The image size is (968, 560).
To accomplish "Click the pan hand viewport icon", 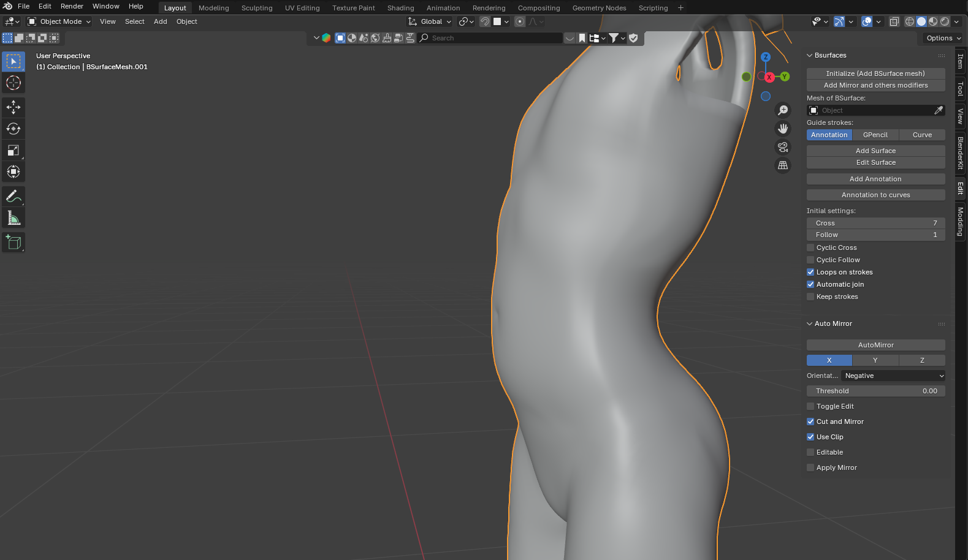I will tap(783, 129).
